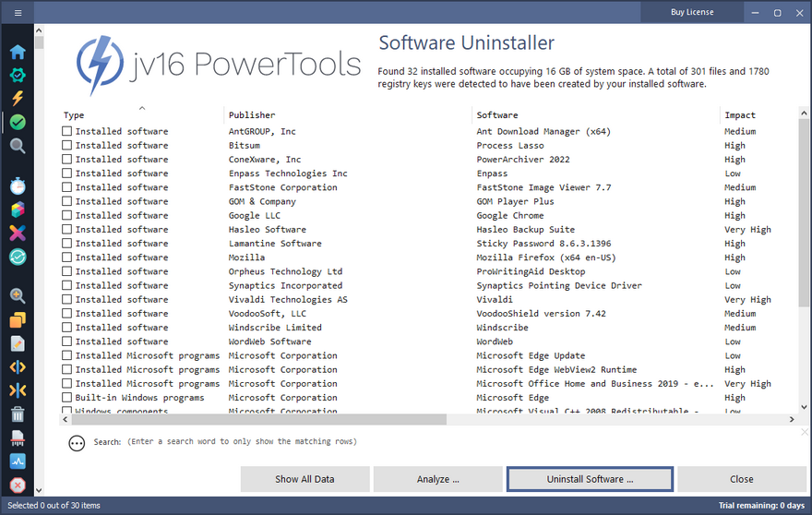Click the jv16 PowerTools lightning logo
Viewport: 812px width, 515px height.
click(100, 66)
